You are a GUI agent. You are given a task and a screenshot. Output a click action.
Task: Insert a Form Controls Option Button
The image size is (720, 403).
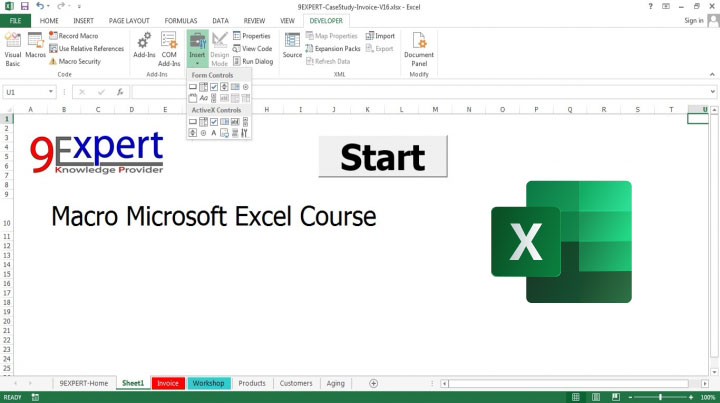click(x=246, y=87)
